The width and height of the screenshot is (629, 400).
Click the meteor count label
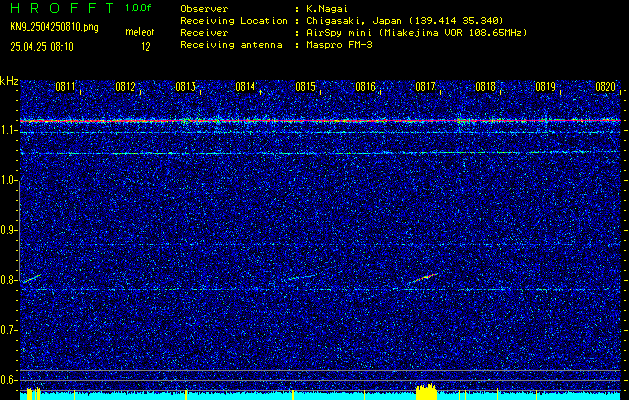pos(140,32)
